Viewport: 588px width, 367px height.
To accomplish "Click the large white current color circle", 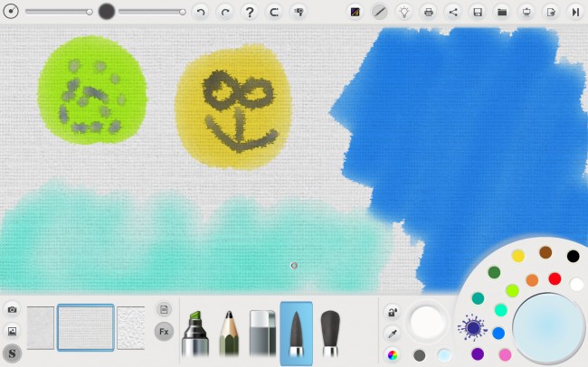I will point(427,322).
